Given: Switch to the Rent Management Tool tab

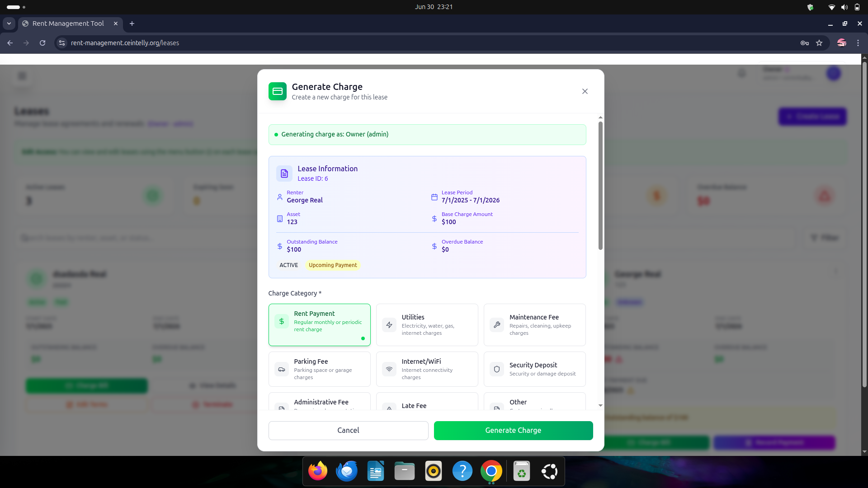Looking at the screenshot, I should click(x=68, y=23).
